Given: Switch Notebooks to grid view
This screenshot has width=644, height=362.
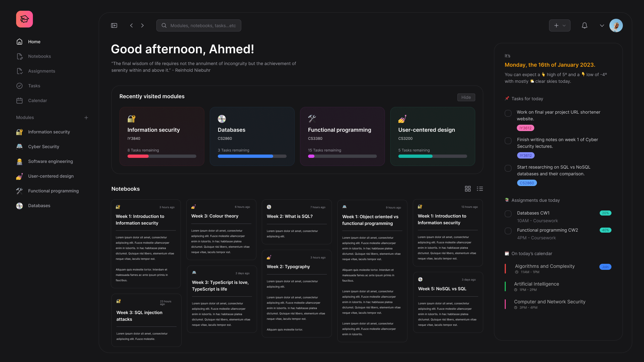Looking at the screenshot, I should click(467, 189).
